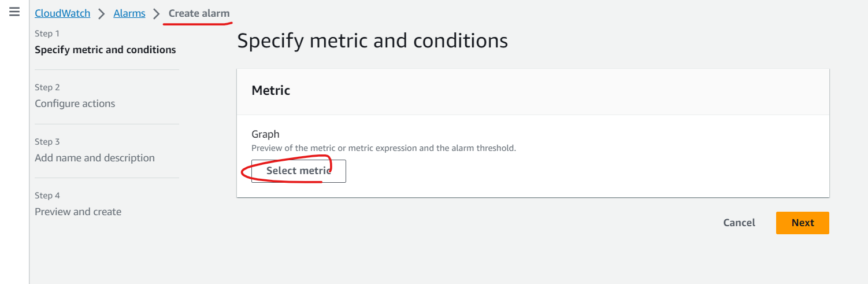Viewport: 868px width, 284px height.
Task: Cancel the alarm creation
Action: (739, 223)
